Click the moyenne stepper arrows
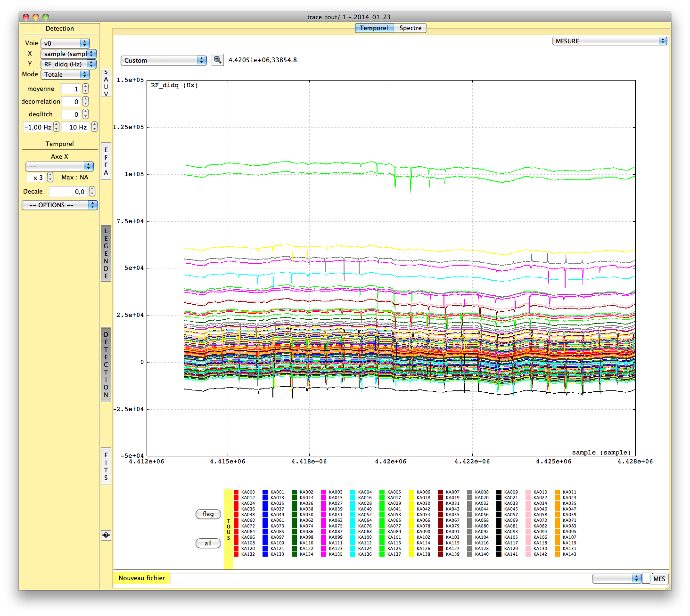This screenshot has height=616, width=690. pos(85,89)
